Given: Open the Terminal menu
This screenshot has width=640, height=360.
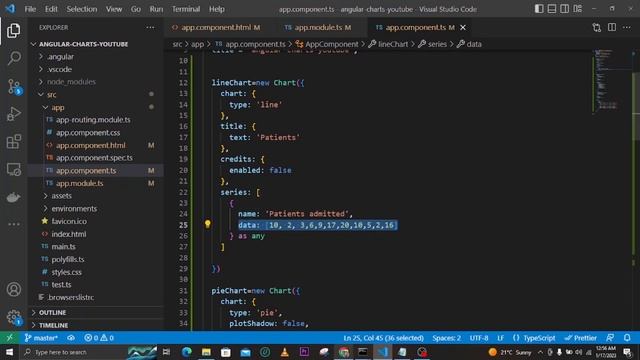Looking at the screenshot, I should click(186, 9).
